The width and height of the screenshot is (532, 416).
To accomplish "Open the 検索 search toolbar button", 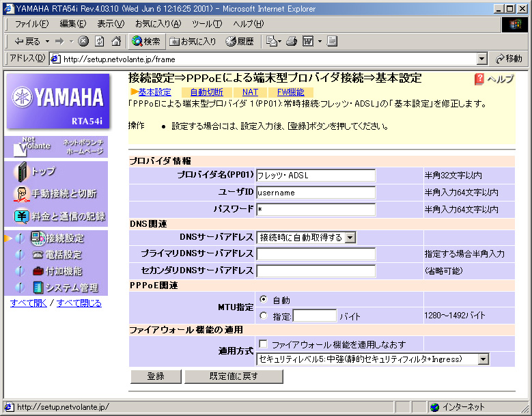I will pos(146,41).
